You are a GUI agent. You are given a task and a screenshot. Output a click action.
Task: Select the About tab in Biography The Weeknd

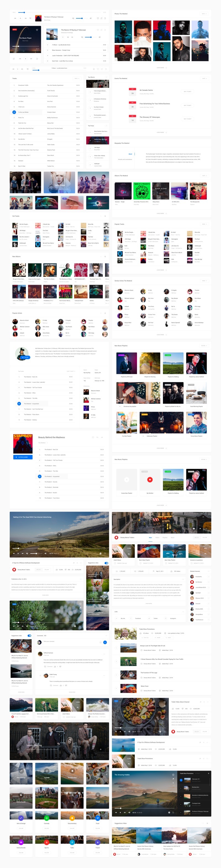pyautogui.click(x=130, y=154)
